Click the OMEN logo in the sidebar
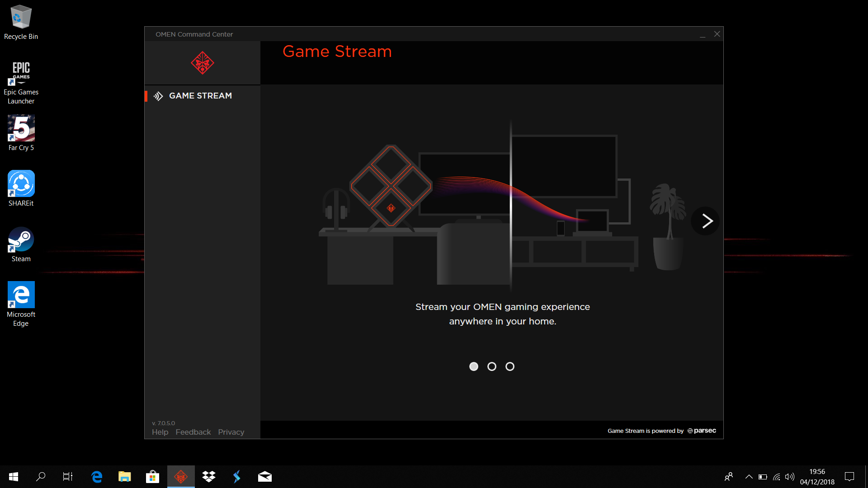The height and width of the screenshot is (488, 868). pos(202,63)
